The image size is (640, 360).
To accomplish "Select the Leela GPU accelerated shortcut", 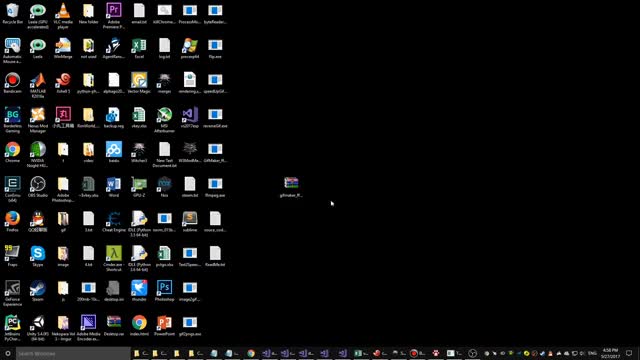I will coord(38,16).
